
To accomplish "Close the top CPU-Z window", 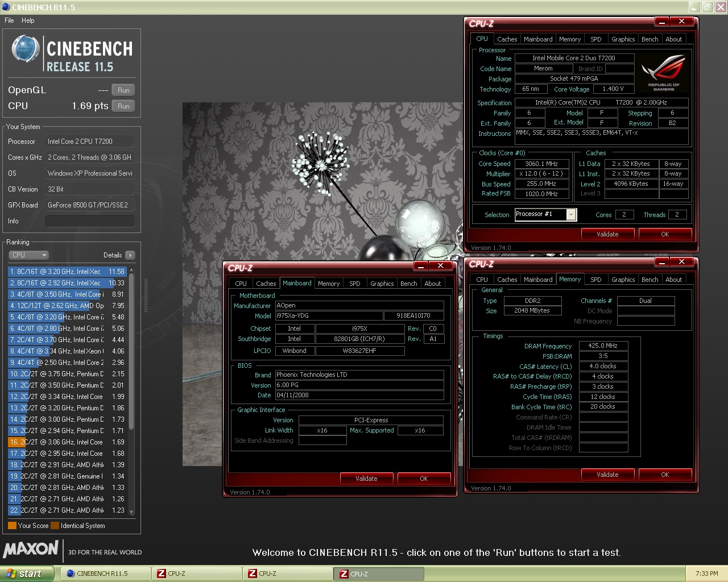I will coord(682,21).
